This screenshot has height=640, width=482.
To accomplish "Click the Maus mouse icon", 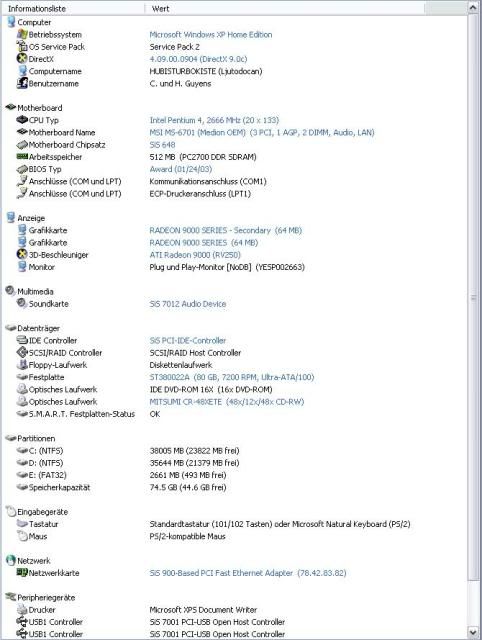I will [22, 536].
